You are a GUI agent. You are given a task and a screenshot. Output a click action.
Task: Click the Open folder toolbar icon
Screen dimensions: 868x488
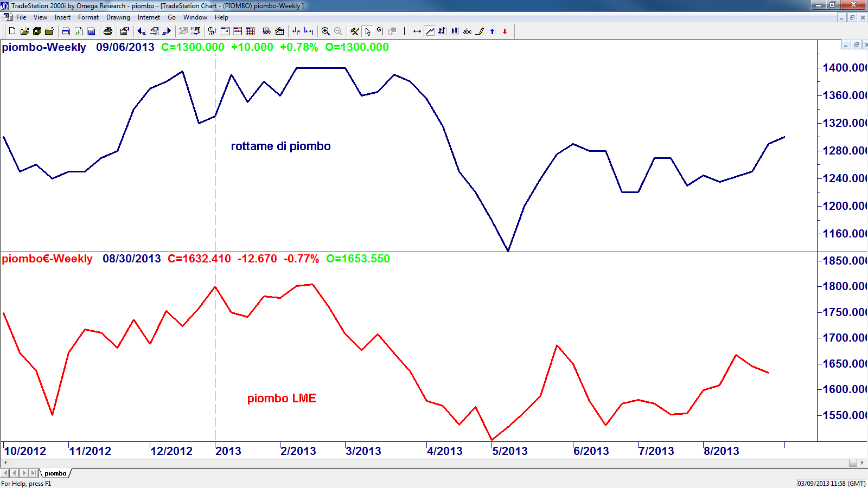(24, 31)
